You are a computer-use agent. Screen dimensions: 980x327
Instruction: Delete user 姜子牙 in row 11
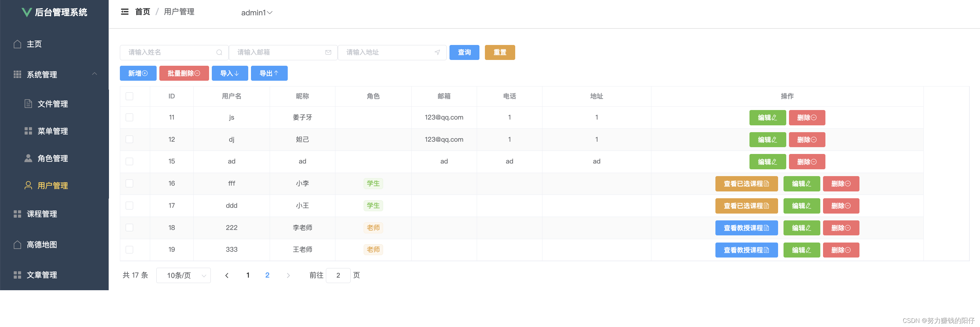coord(807,118)
